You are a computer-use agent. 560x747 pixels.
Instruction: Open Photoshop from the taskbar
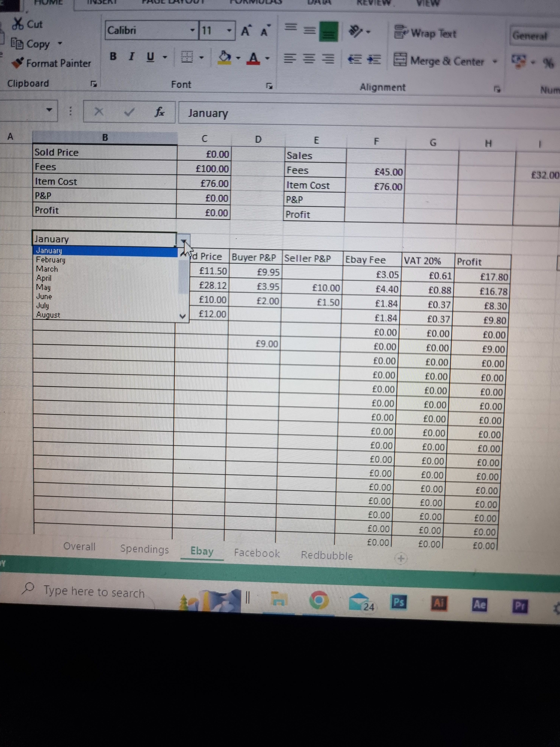click(x=399, y=602)
